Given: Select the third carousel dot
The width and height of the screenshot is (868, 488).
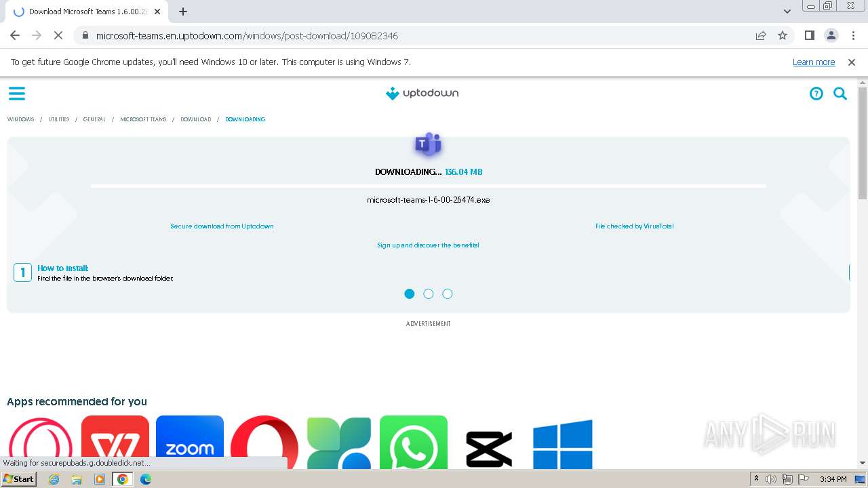Looking at the screenshot, I should tap(448, 293).
